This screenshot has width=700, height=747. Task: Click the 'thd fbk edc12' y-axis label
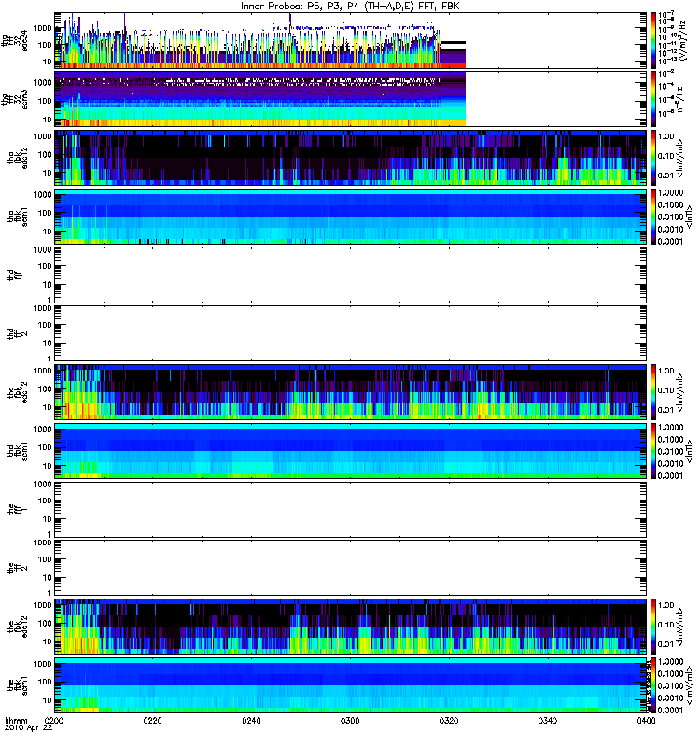coord(18,392)
